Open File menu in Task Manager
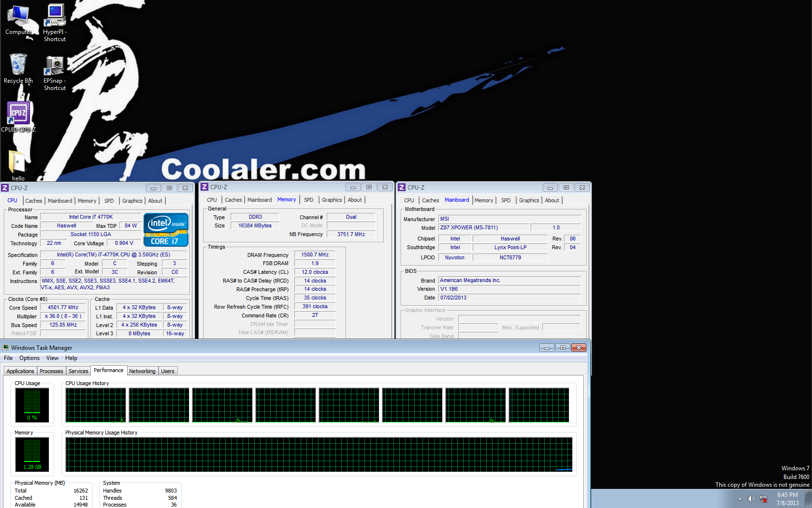The height and width of the screenshot is (508, 812). coord(8,358)
